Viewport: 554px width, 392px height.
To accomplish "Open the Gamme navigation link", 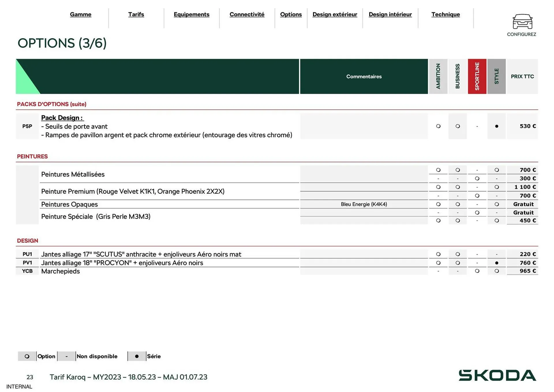I will click(81, 14).
